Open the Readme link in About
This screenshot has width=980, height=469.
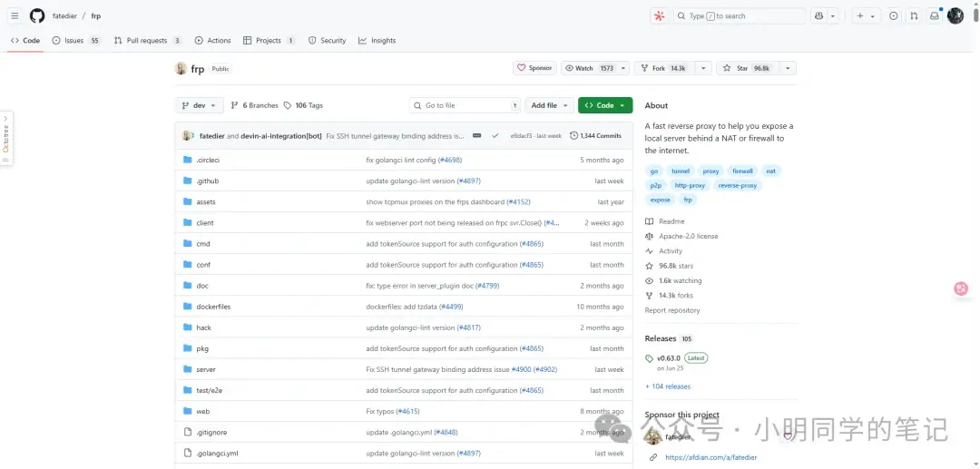click(x=665, y=221)
